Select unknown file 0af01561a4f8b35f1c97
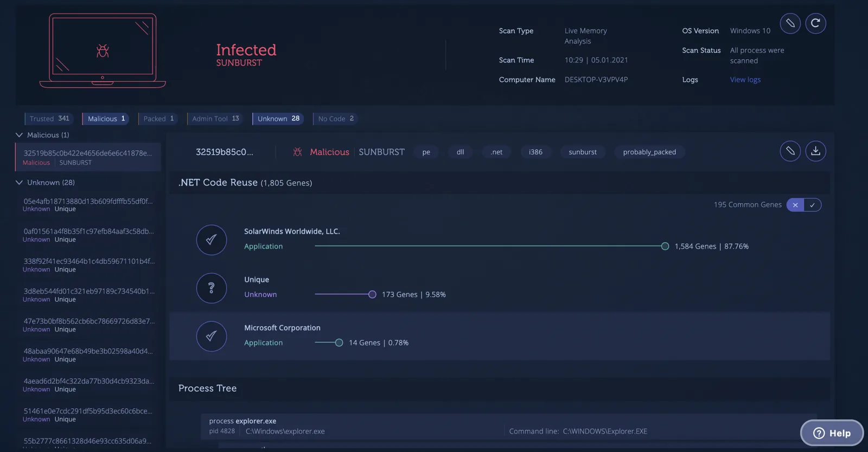Viewport: 868px width, 452px height. coord(88,235)
